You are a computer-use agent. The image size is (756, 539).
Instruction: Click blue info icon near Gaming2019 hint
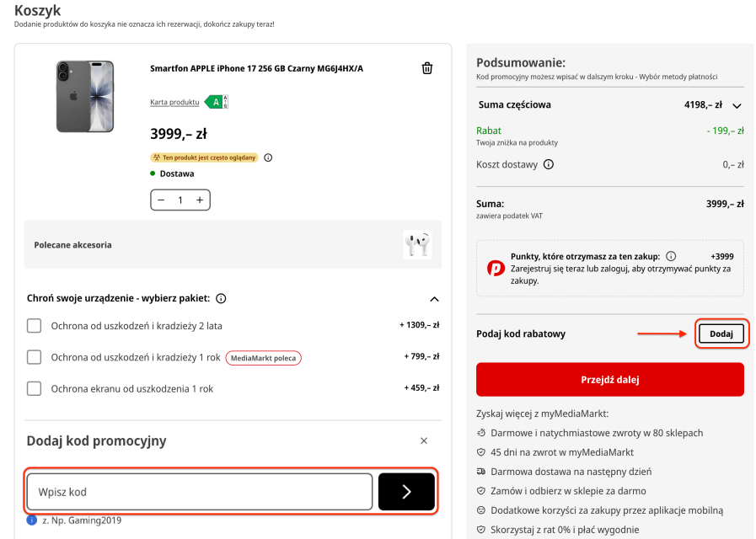(32, 520)
